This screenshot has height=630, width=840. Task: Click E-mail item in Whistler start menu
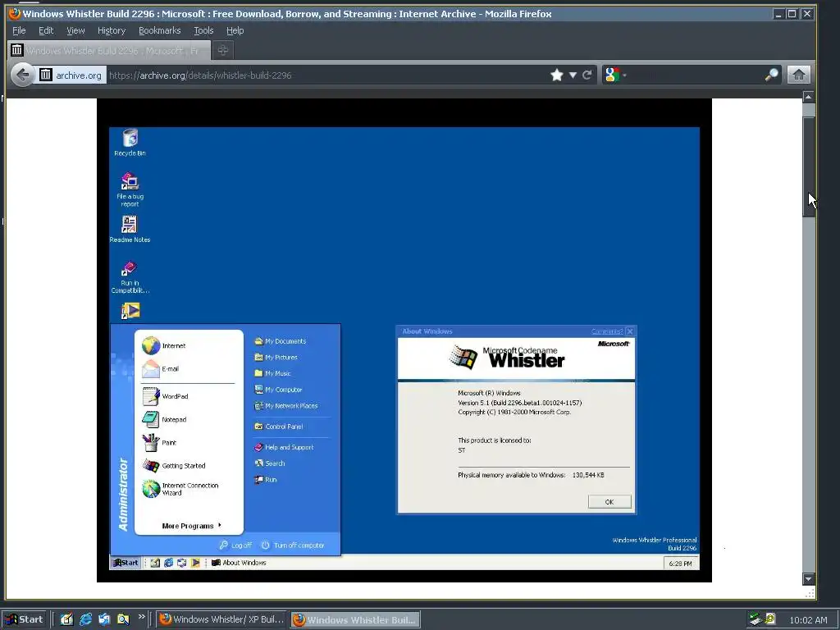click(x=161, y=368)
